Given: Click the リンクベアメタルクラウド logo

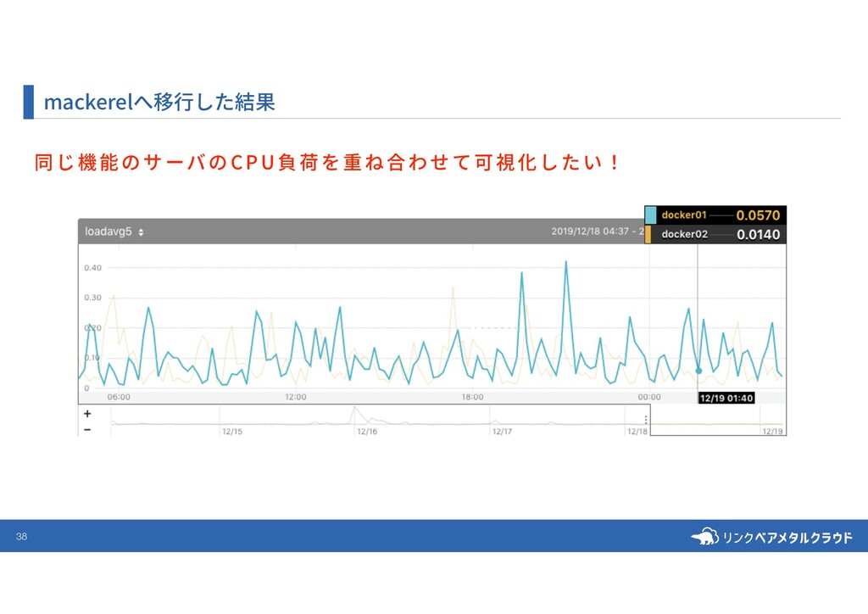Looking at the screenshot, I should tap(771, 537).
